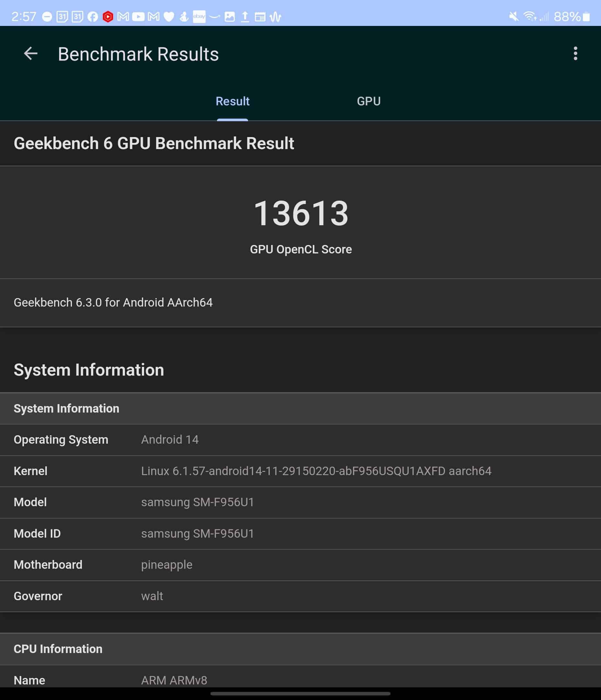Tap the picture gallery notification icon
This screenshot has height=700, width=601.
pyautogui.click(x=230, y=17)
